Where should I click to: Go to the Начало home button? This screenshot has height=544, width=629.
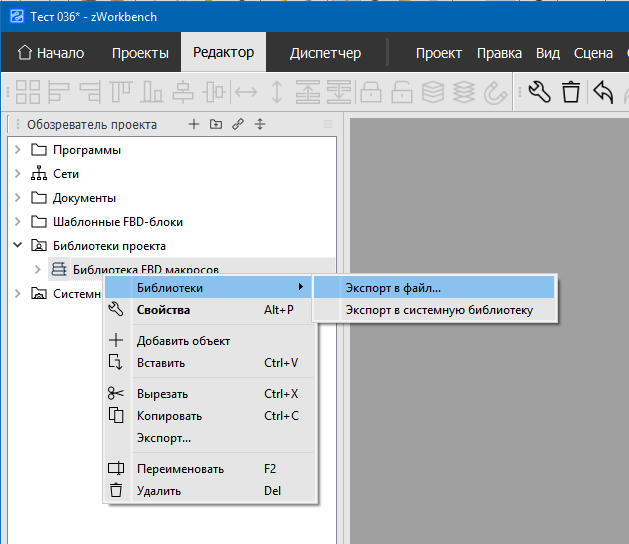pyautogui.click(x=51, y=53)
